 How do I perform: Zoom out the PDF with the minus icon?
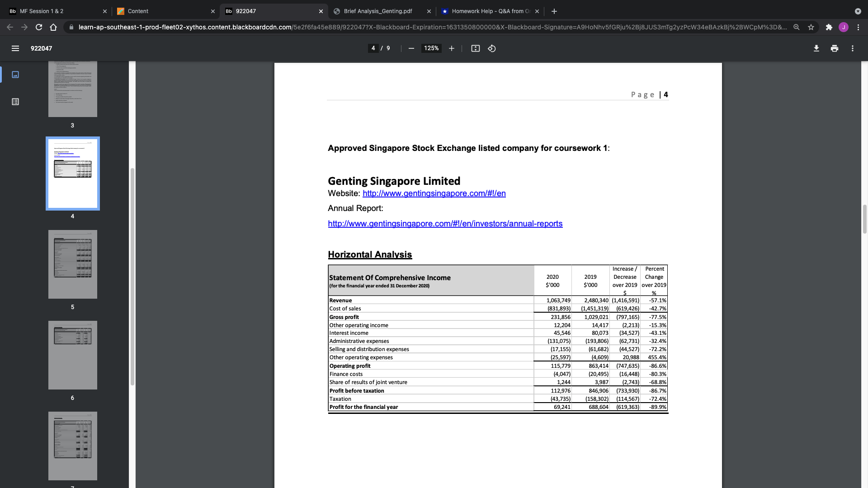pos(411,48)
